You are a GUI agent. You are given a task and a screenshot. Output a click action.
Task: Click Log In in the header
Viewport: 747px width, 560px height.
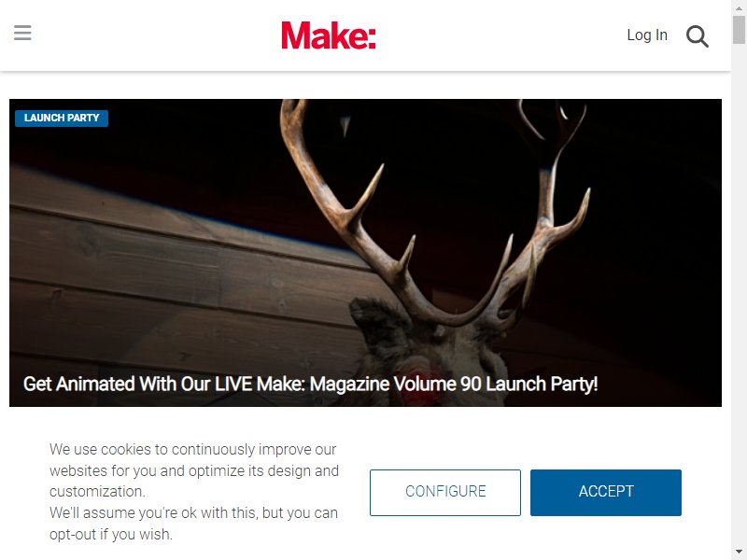tap(647, 35)
